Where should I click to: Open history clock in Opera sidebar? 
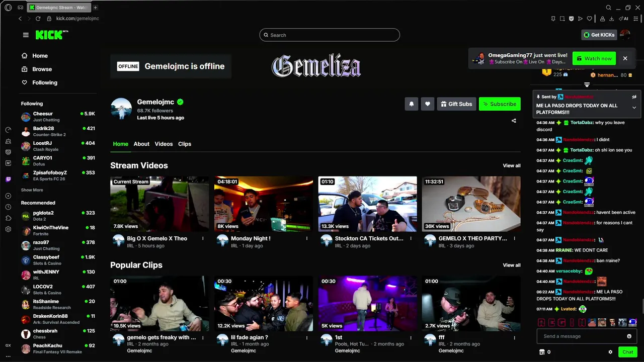click(8, 207)
